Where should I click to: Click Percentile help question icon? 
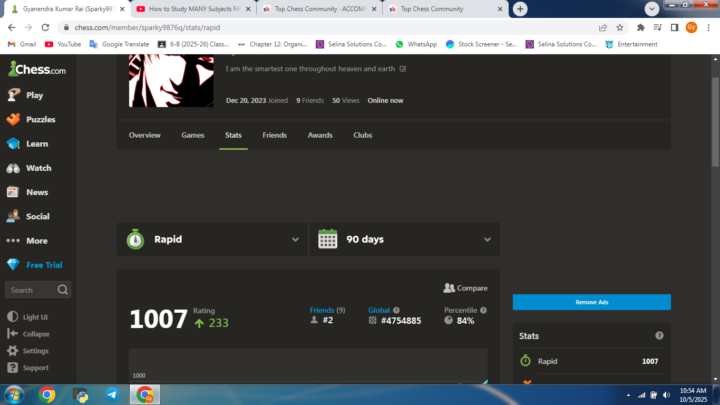[483, 310]
